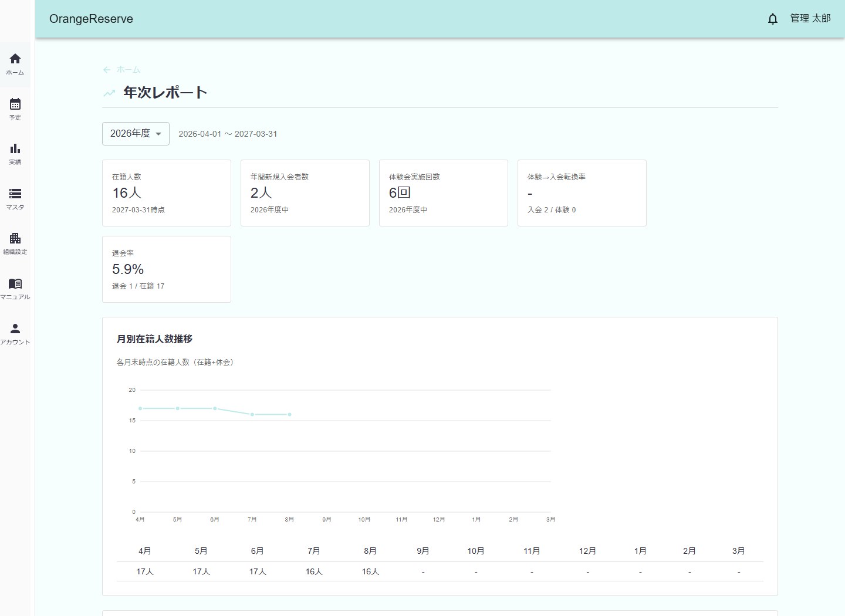Viewport: 845px width, 616px height.
Task: Open the 実績 bar chart section
Action: click(x=15, y=154)
